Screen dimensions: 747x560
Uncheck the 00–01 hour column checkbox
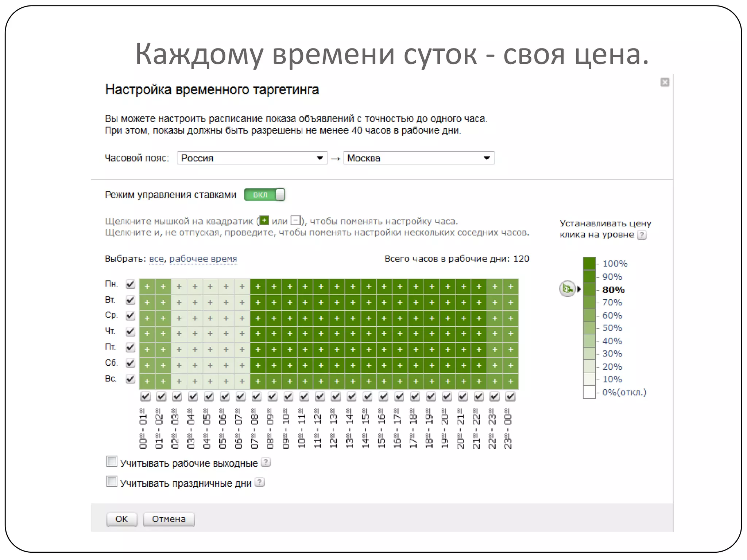coord(145,396)
